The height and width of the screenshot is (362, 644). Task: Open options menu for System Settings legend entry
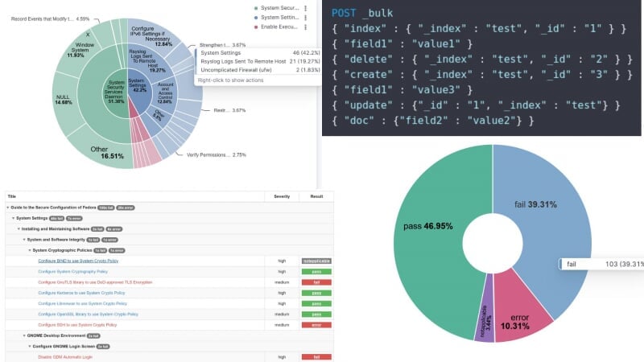[x=305, y=17]
